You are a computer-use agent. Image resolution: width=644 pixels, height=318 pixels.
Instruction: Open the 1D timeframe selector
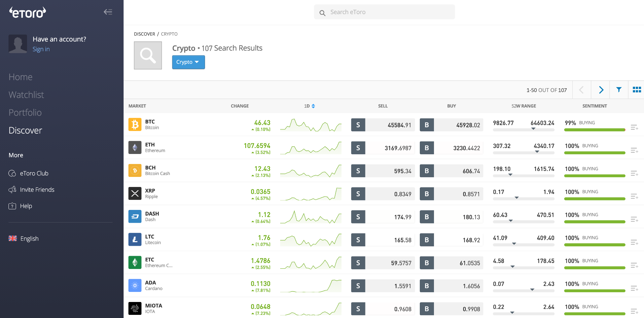pos(309,106)
